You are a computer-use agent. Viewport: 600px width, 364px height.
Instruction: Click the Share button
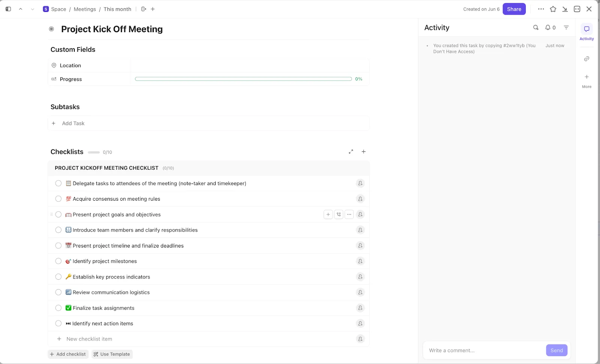coord(514,9)
